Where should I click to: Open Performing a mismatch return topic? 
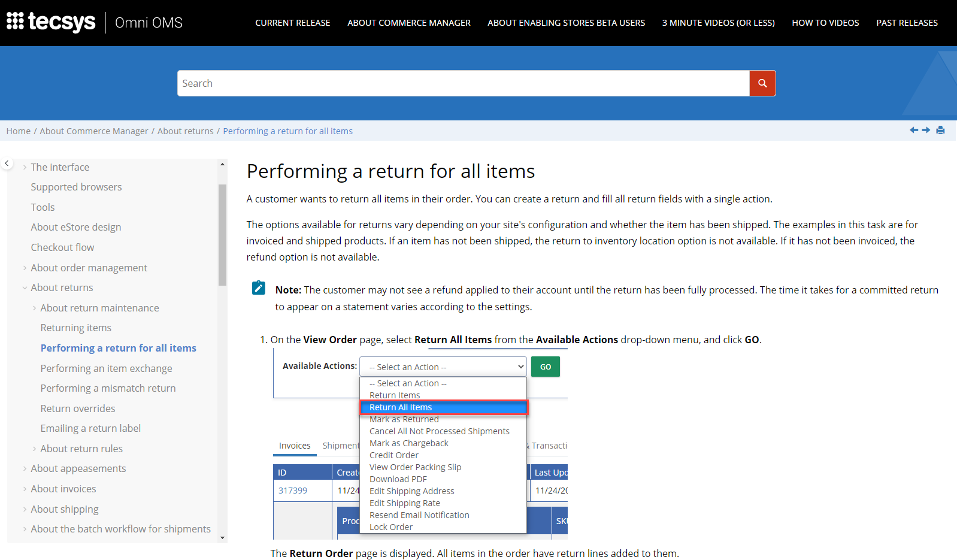click(x=108, y=388)
